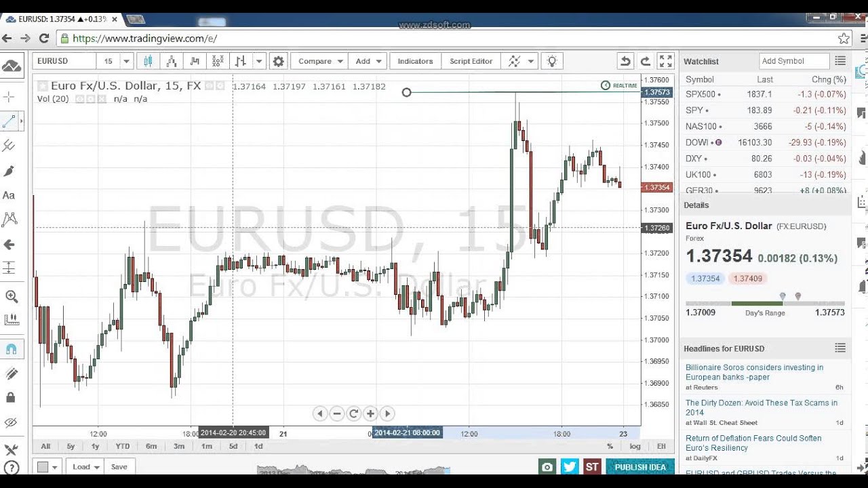This screenshot has width=868, height=488.
Task: Select the hollow candles chart style
Action: tap(172, 61)
